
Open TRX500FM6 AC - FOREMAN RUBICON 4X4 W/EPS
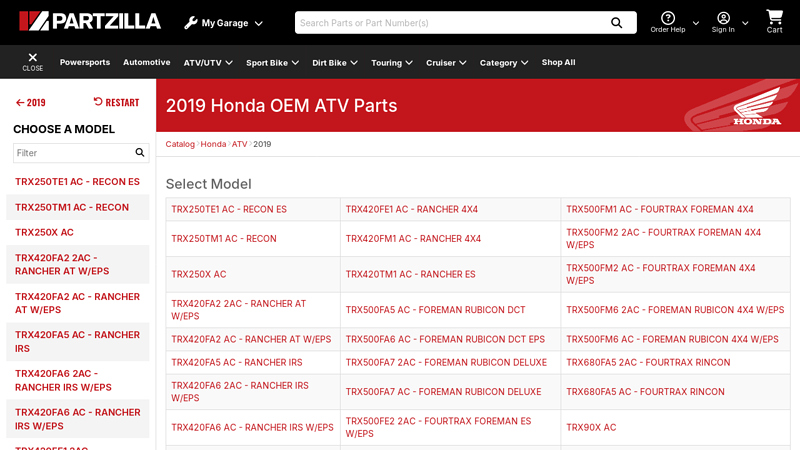[672, 339]
